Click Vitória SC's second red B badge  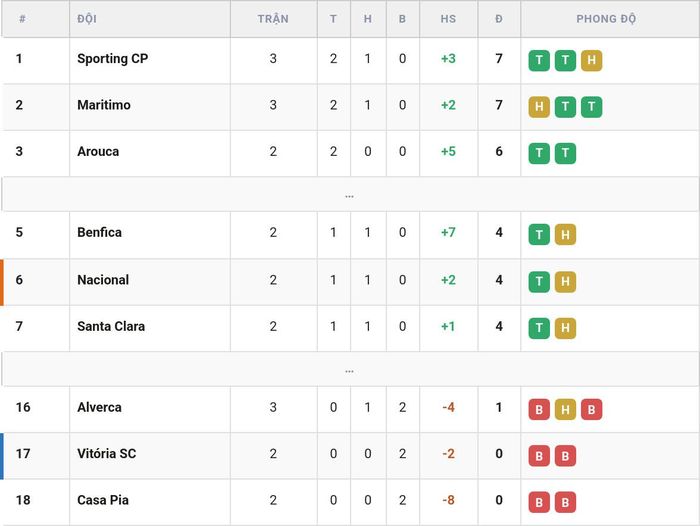point(565,456)
